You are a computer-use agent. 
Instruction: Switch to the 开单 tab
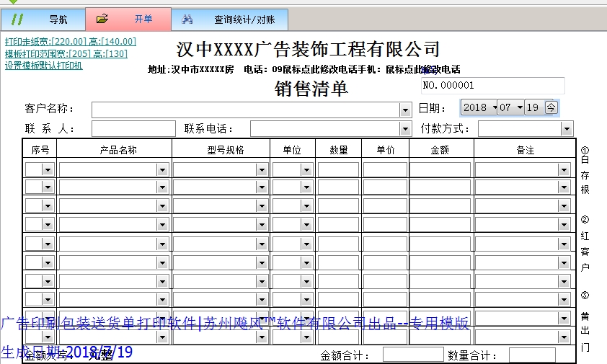(x=143, y=19)
